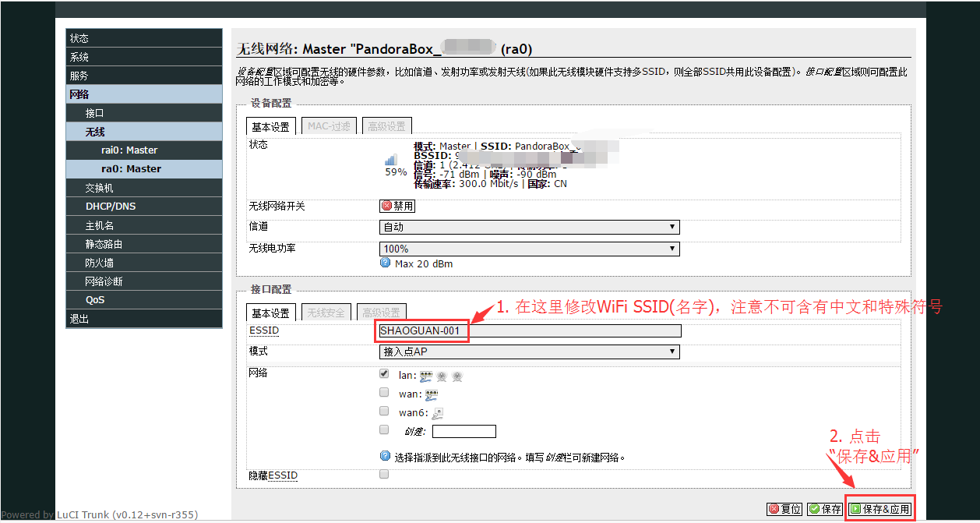The image size is (980, 523).
Task: Click the 保存 button
Action: 825,509
